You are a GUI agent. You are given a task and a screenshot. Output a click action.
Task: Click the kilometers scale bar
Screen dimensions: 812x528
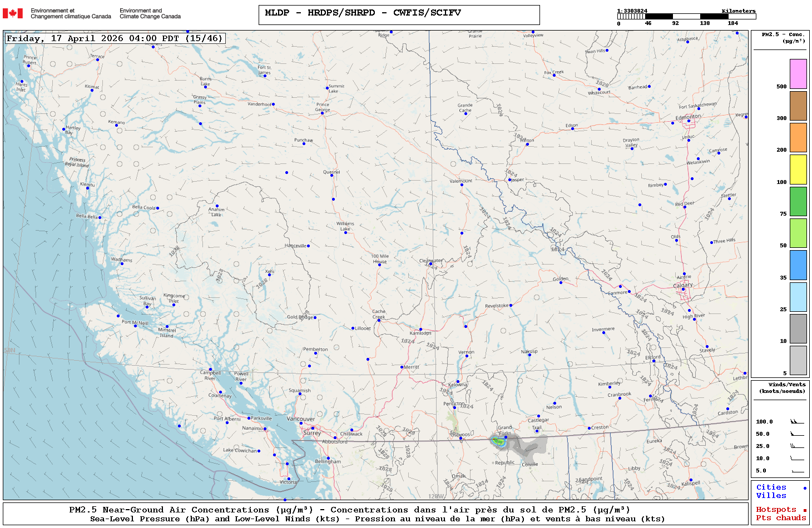686,17
